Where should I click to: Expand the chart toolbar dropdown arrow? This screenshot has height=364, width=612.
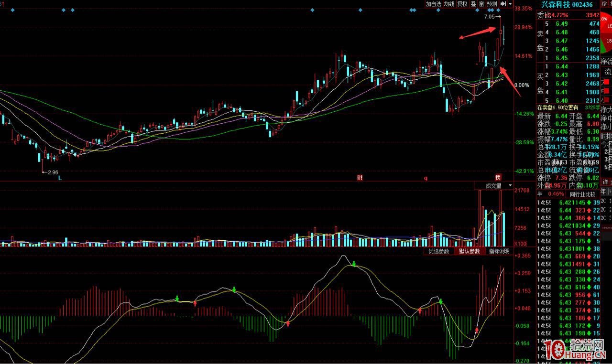[x=510, y=4]
